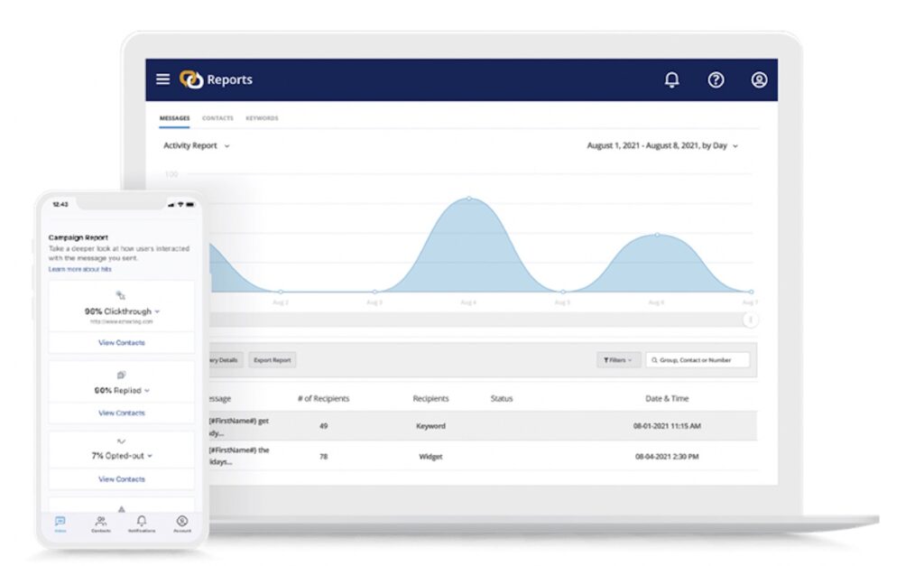Tap the Notifications bell in phone navigation
Image resolution: width=924 pixels, height=566 pixels.
pyautogui.click(x=142, y=521)
